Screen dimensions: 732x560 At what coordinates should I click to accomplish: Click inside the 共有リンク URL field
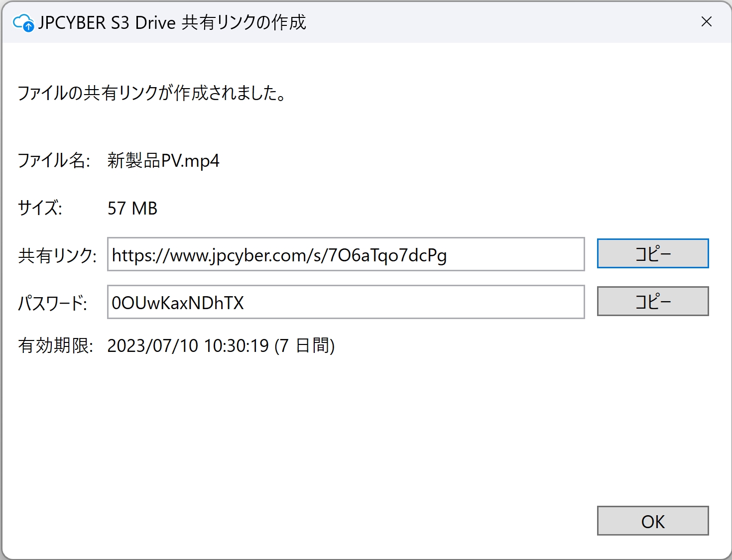tap(346, 255)
